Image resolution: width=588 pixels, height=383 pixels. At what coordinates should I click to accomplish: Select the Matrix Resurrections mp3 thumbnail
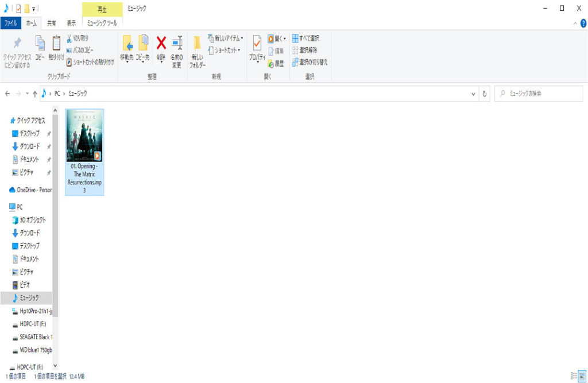coord(84,138)
